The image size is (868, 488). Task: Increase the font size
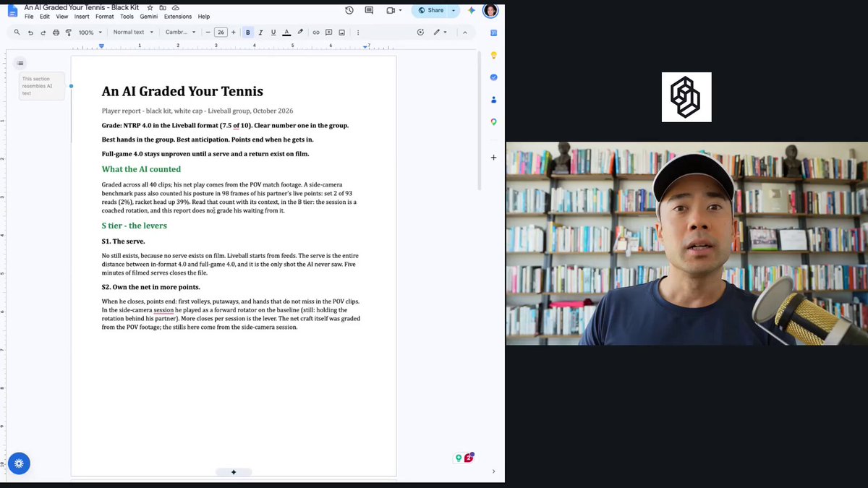point(233,32)
